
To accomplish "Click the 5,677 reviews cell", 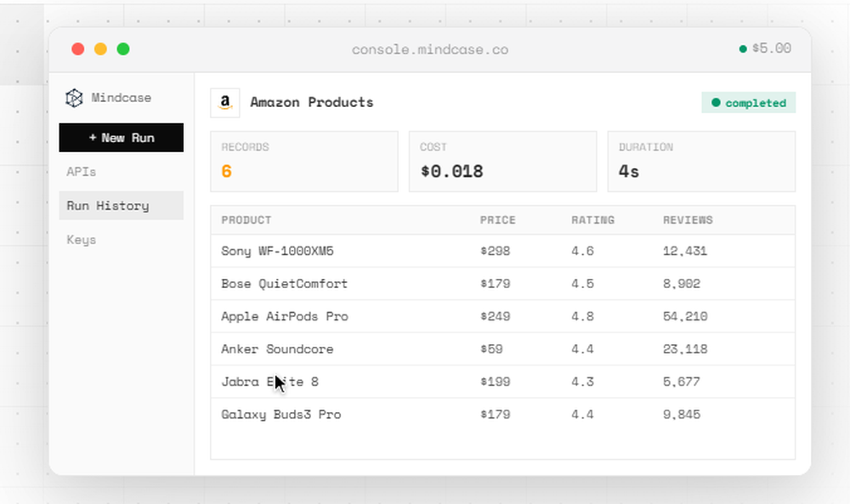I will (682, 382).
